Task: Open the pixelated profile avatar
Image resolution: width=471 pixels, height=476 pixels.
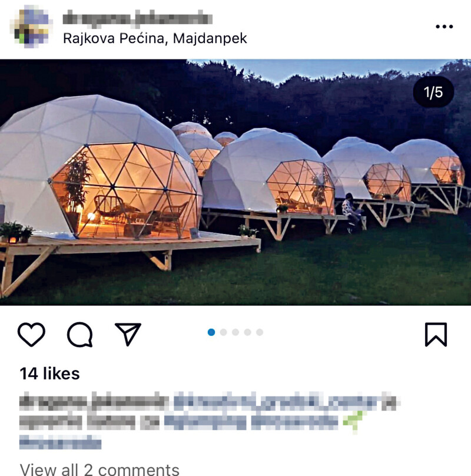Action: (x=31, y=27)
